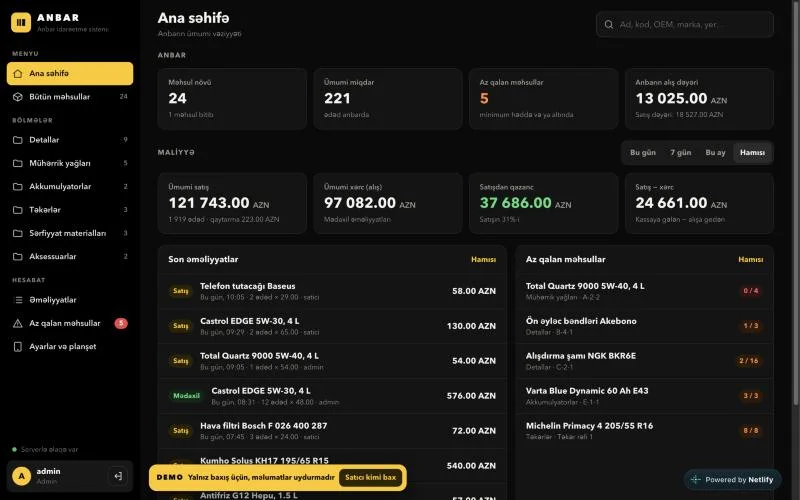Viewport: 800px width, 500px height.
Task: Click the admin avatar circle
Action: point(21,477)
